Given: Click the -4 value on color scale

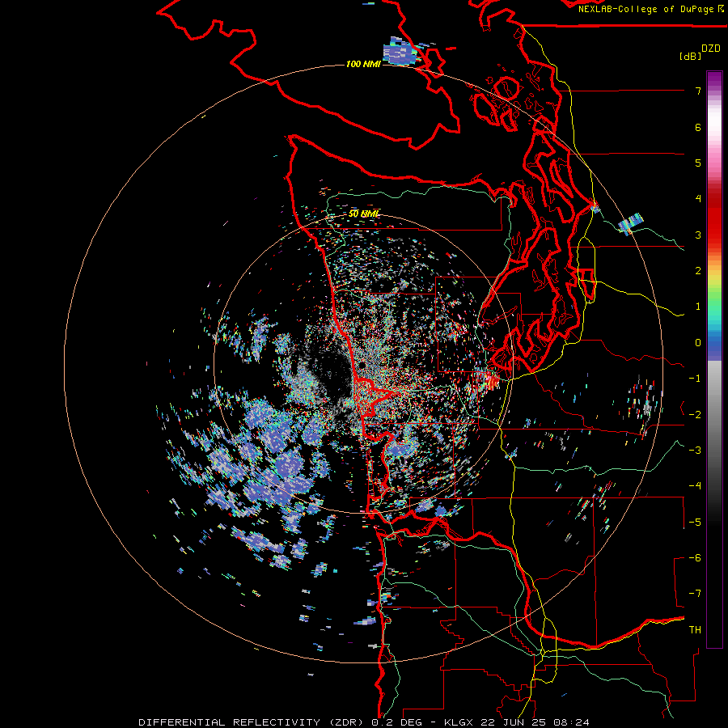Looking at the screenshot, I should coord(695,486).
